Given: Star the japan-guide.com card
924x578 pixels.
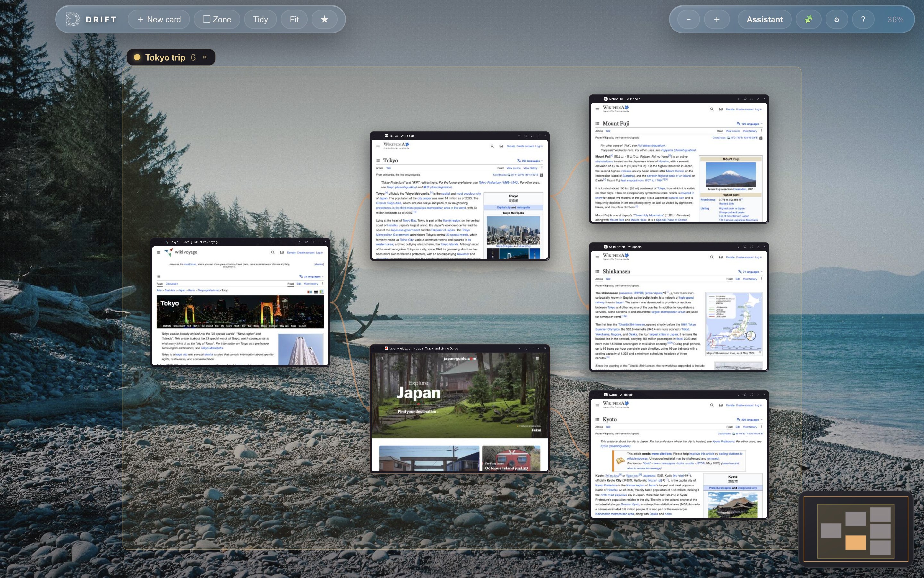Looking at the screenshot, I should [x=526, y=348].
